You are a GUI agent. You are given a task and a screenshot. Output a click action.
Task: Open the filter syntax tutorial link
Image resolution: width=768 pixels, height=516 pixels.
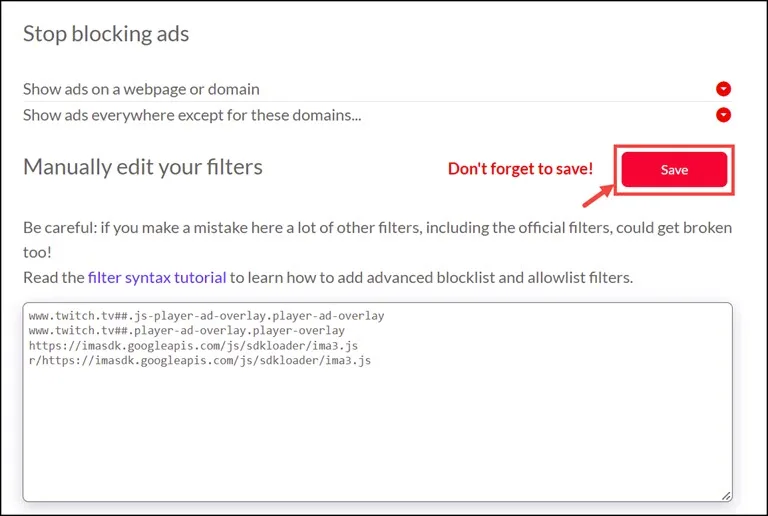(x=157, y=278)
